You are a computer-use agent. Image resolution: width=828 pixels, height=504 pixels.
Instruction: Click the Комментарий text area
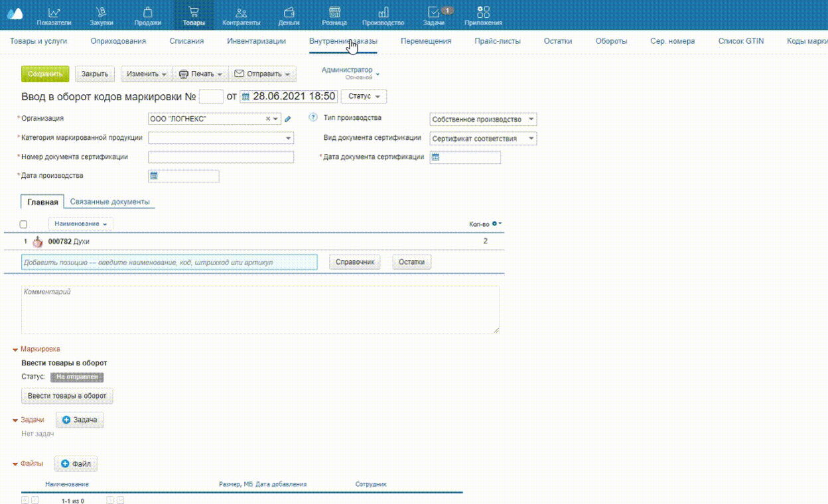click(x=260, y=310)
